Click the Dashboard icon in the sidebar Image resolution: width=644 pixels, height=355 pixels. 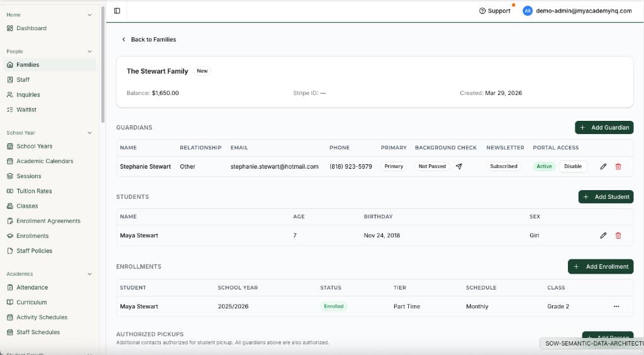pyautogui.click(x=10, y=28)
